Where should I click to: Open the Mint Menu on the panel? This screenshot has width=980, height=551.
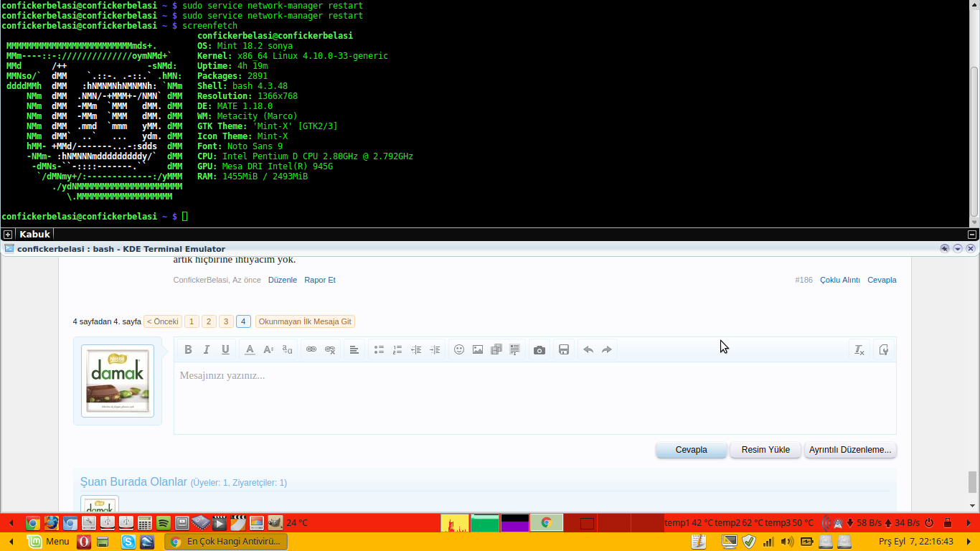[49, 542]
